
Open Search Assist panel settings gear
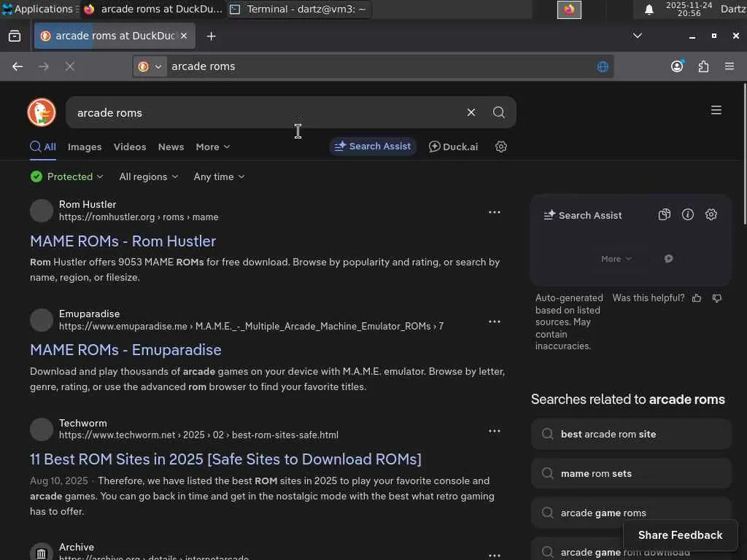(x=711, y=215)
